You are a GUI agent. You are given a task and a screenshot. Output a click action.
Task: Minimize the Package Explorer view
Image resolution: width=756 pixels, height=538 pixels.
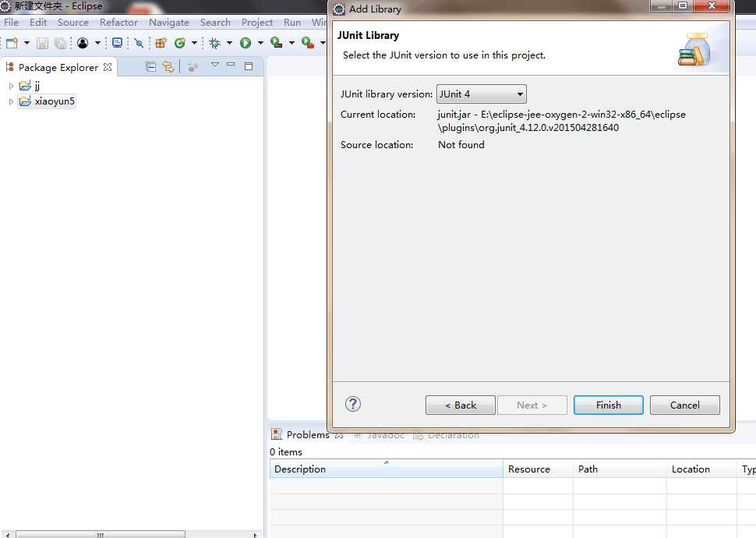point(231,65)
